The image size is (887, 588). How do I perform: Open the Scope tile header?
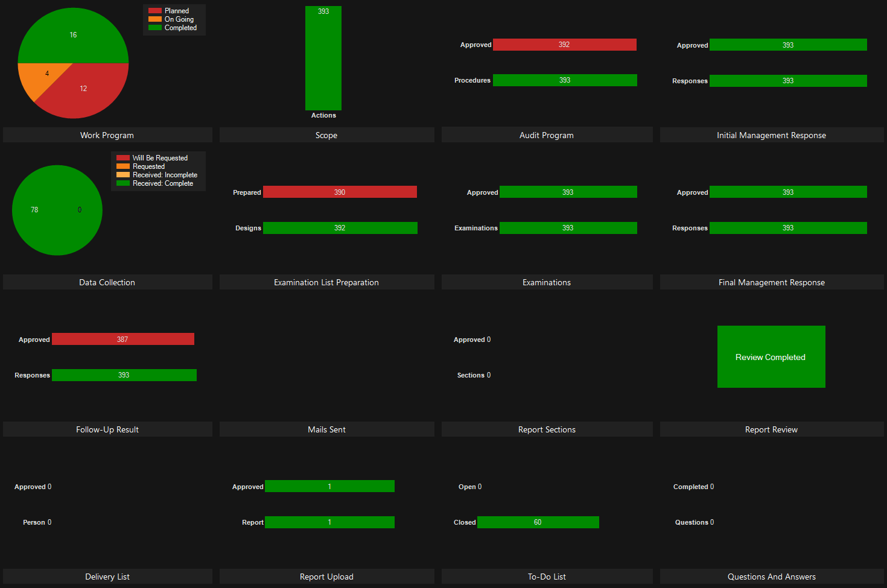(326, 135)
